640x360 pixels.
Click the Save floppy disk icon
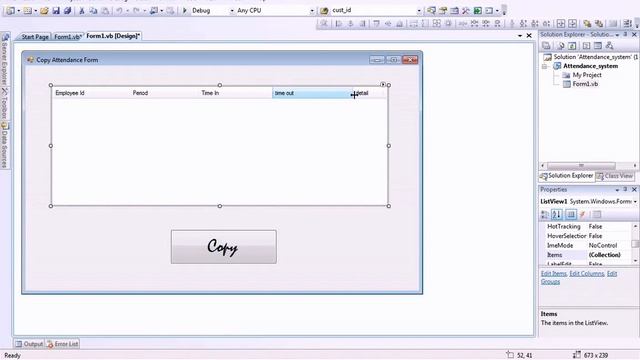[x=56, y=11]
